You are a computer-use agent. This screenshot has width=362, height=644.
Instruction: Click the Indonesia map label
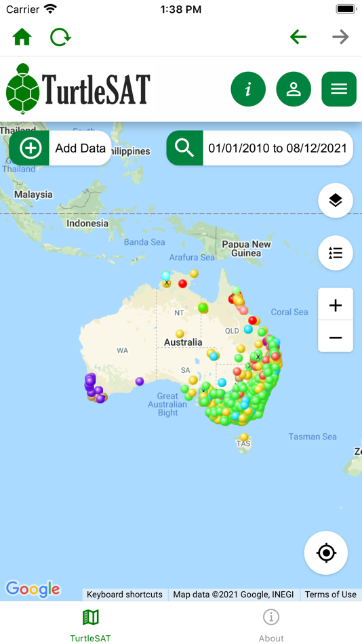pyautogui.click(x=87, y=224)
